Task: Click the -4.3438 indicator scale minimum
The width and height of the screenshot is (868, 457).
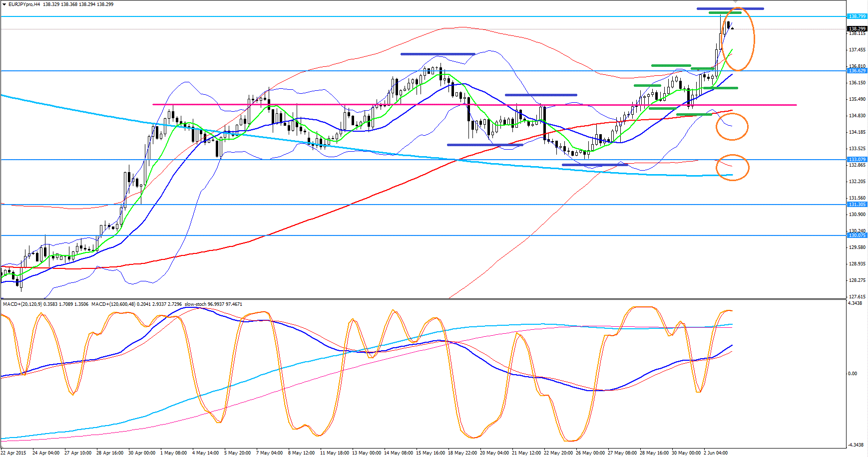Action: 856,445
